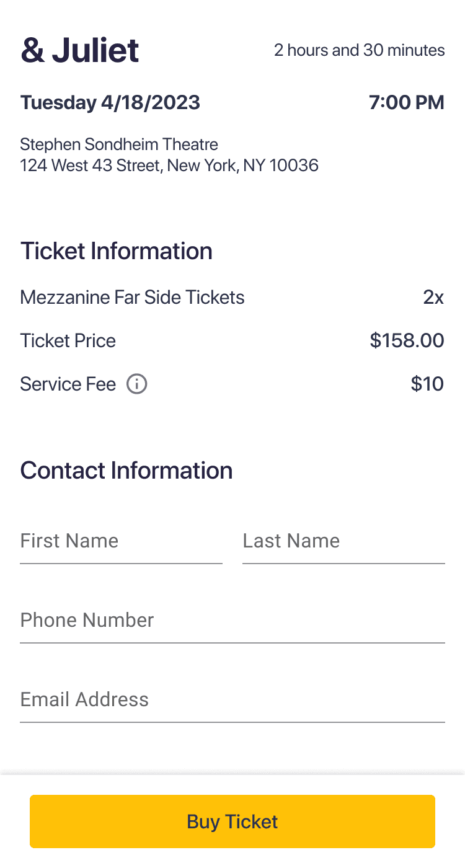Click the Ticket Price label

68,341
